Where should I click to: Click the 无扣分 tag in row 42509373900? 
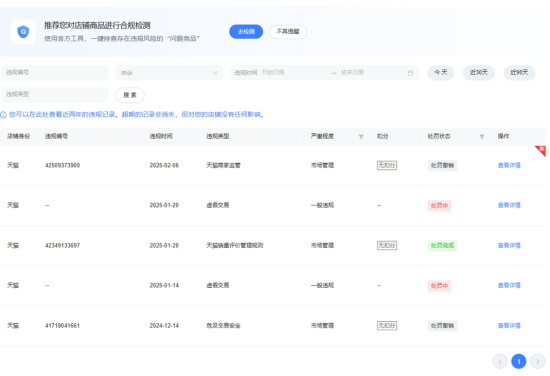click(x=387, y=165)
